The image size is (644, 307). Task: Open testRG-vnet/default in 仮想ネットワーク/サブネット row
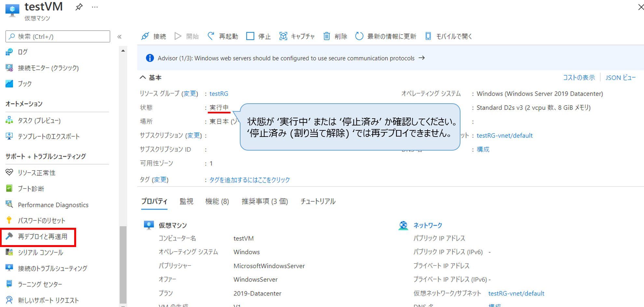pyautogui.click(x=516, y=293)
